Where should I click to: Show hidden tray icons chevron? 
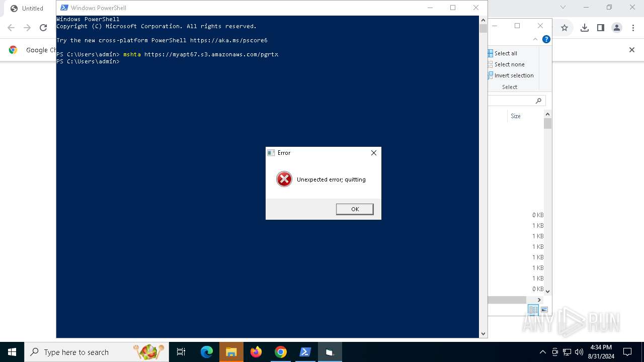(542, 352)
